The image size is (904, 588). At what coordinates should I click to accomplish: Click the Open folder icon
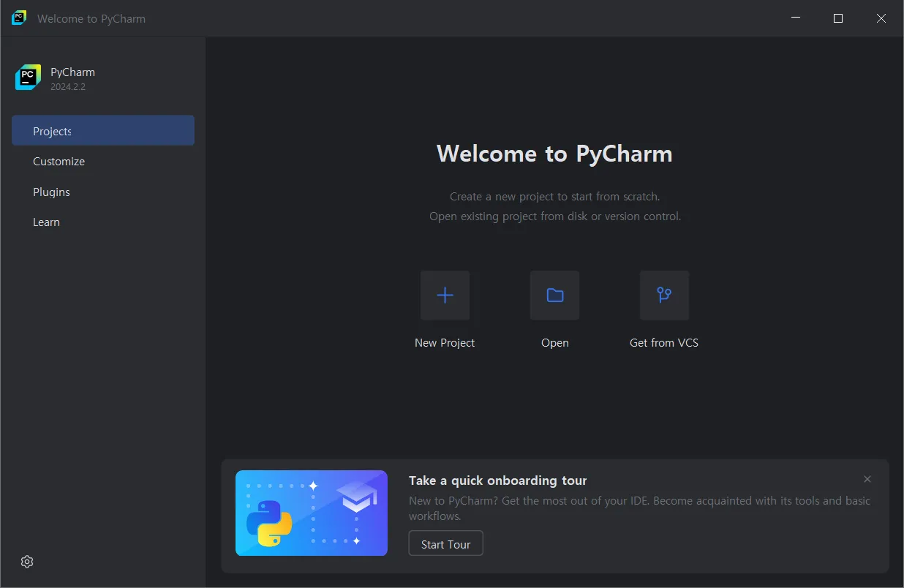click(554, 295)
